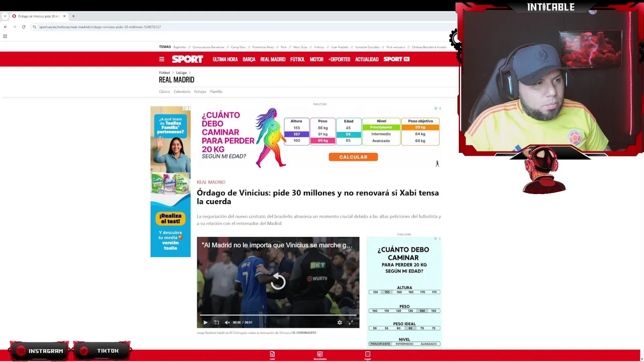Click Fútbol breadcrumb link
The image size is (644, 362).
[x=165, y=73]
